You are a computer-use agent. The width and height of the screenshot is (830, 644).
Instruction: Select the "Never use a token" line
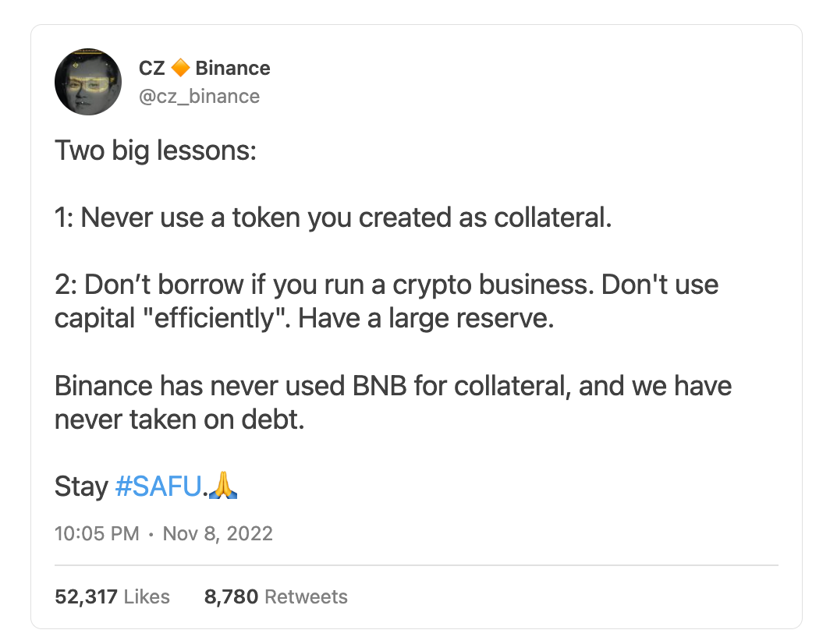333,218
